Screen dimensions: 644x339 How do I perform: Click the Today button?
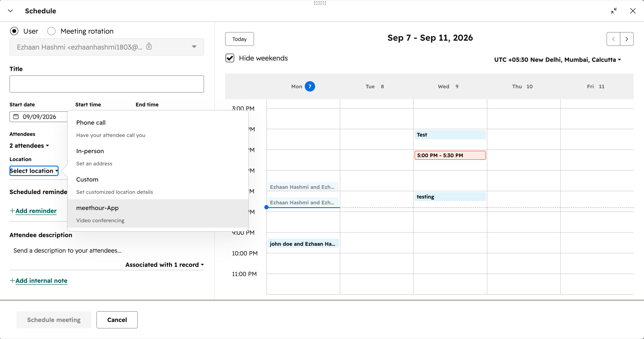click(x=240, y=39)
